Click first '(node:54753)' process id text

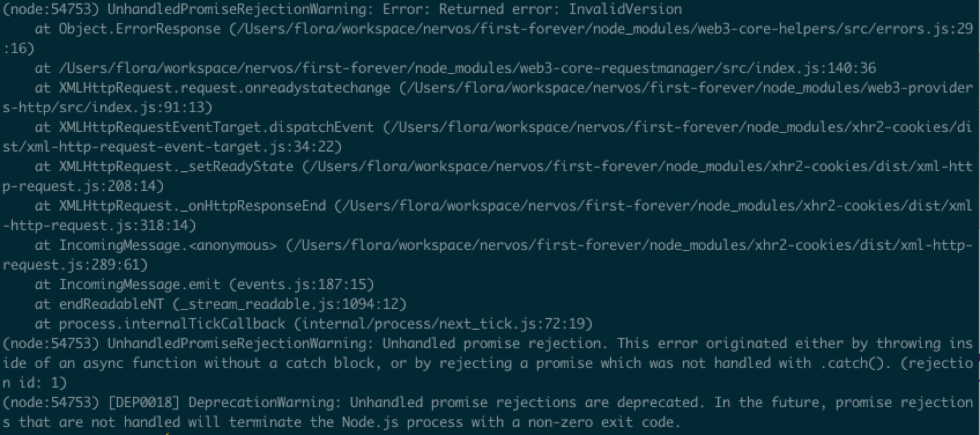[51, 9]
